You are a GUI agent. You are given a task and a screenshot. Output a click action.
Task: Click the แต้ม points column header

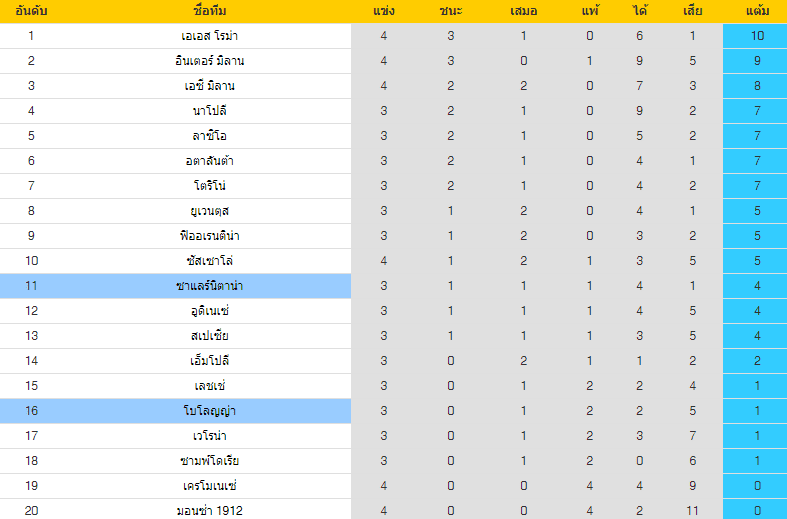tap(757, 11)
